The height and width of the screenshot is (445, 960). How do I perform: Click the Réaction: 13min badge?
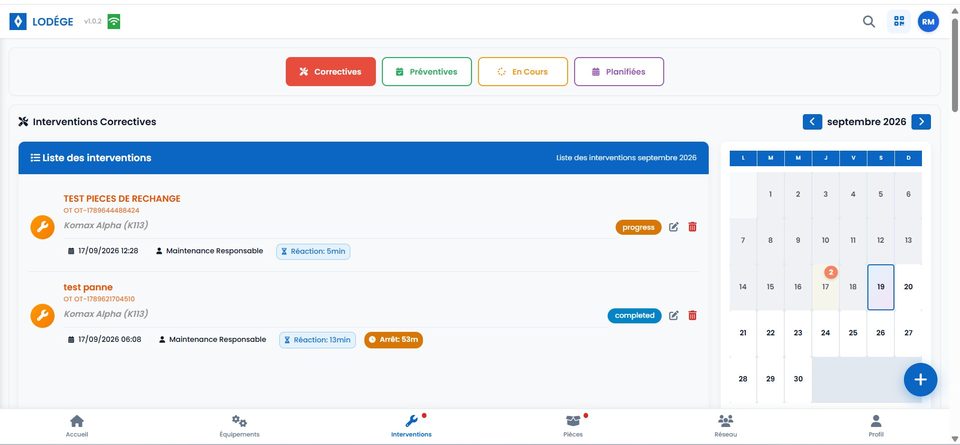(x=318, y=340)
